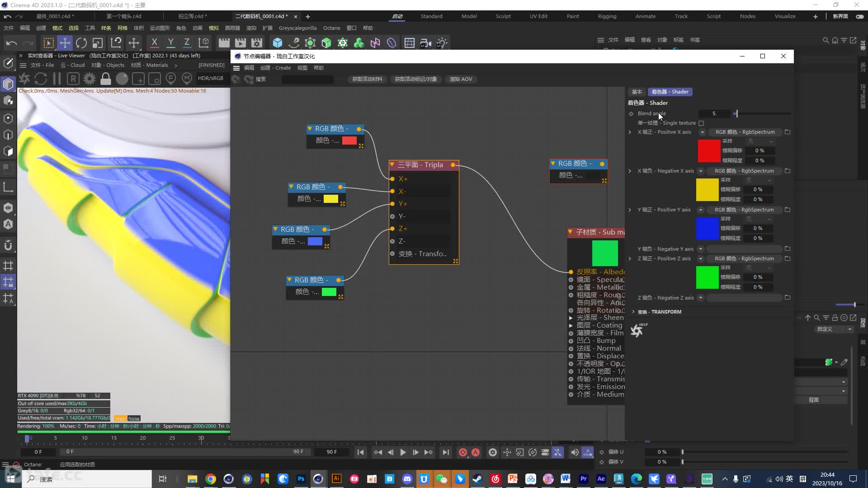Click the record keyframe button
Image resolution: width=868 pixels, height=488 pixels.
point(463,452)
